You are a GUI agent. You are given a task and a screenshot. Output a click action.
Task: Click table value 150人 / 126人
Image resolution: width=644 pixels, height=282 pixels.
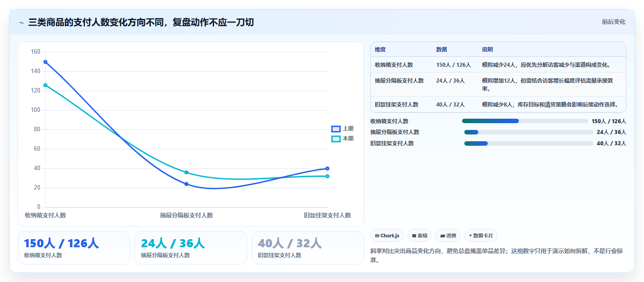(x=453, y=65)
